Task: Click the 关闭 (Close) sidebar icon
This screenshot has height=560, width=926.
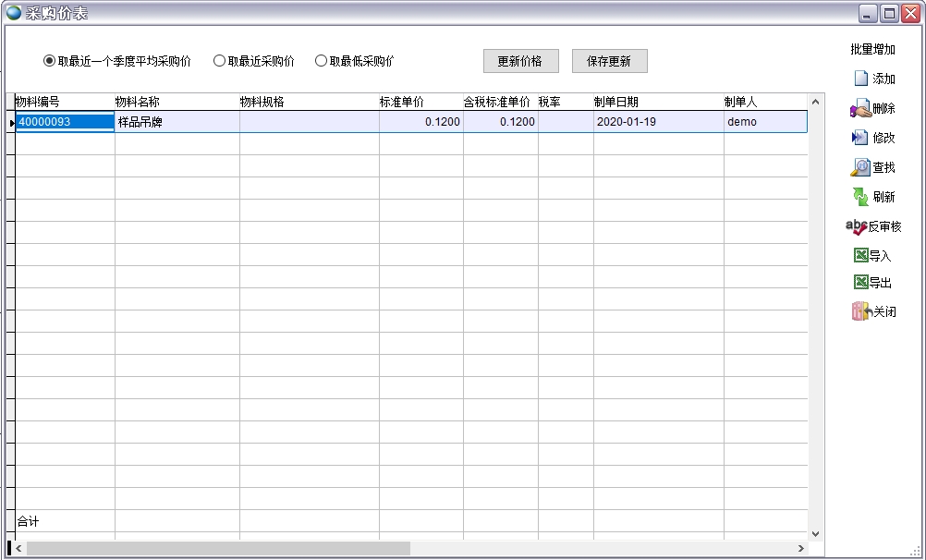Action: pyautogui.click(x=872, y=311)
